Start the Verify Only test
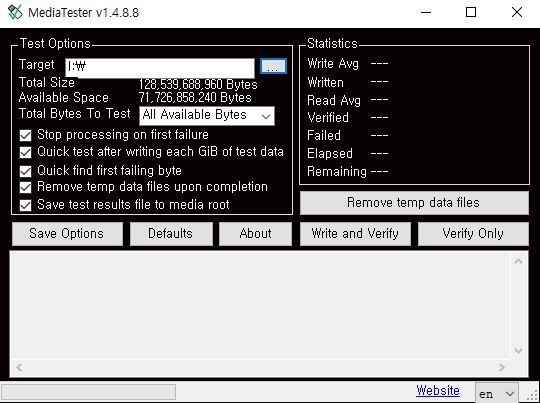The image size is (540, 403). point(473,234)
